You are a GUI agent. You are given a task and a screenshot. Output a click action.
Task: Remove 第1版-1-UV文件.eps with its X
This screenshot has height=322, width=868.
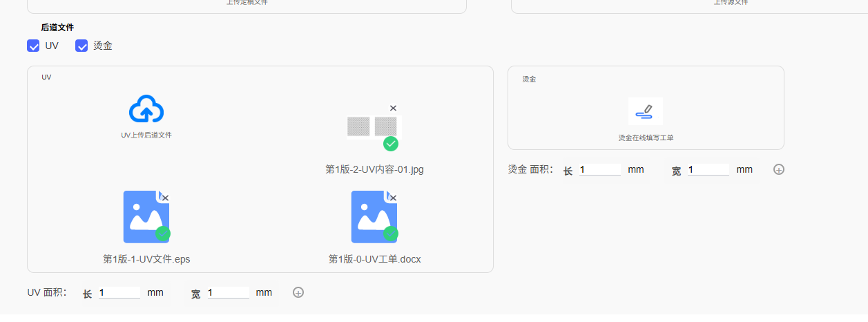coord(165,198)
